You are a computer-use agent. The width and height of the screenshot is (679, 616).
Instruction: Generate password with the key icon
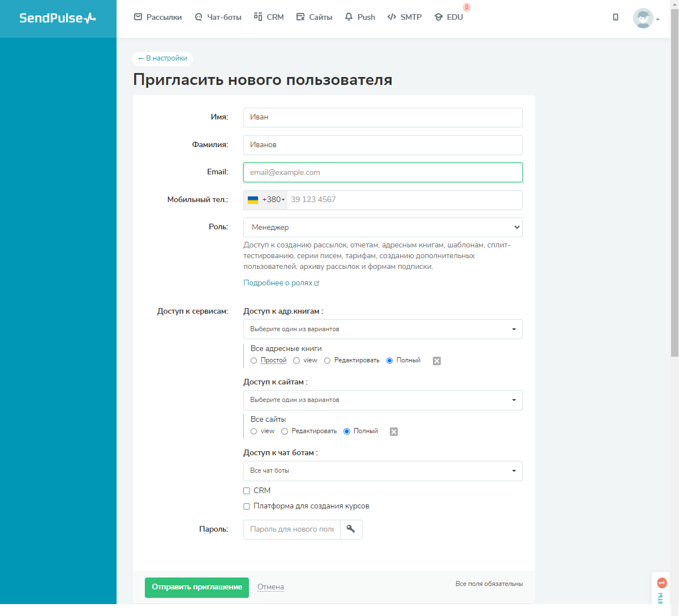click(x=351, y=529)
